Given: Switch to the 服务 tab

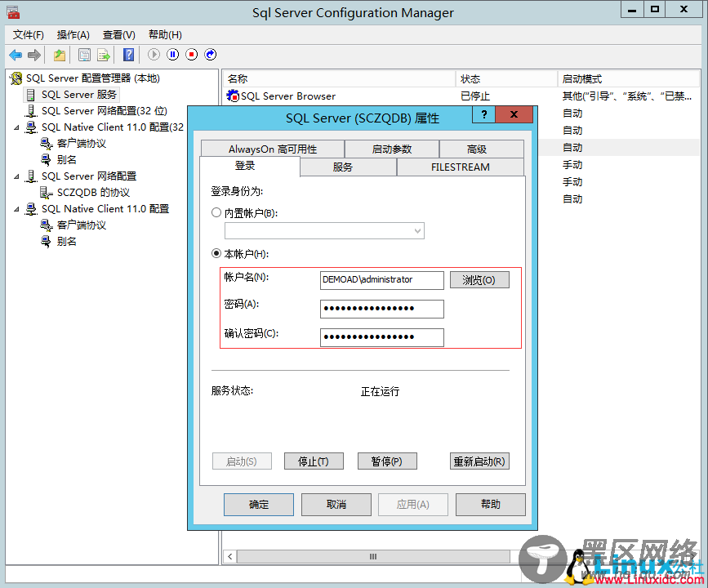Looking at the screenshot, I should (348, 167).
